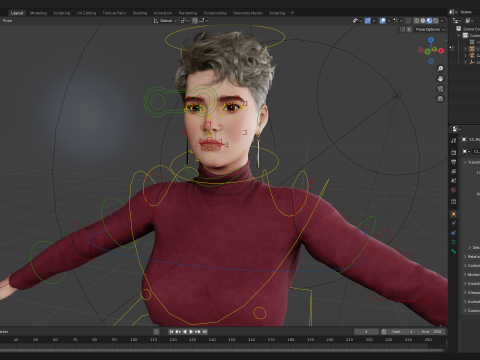Switch to Shading workspace tab
Viewport: 480px width, 360px height.
(x=140, y=13)
